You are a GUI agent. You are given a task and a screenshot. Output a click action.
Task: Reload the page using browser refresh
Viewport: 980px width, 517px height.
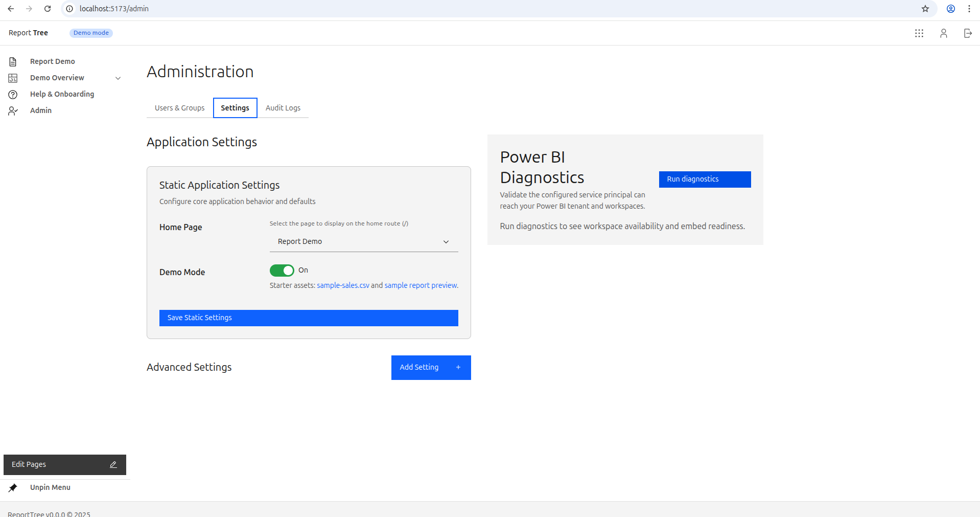click(48, 9)
